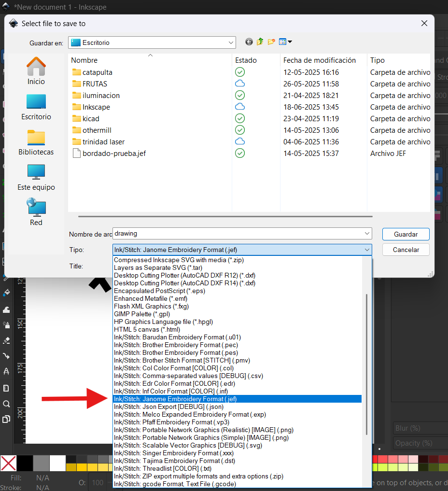Jump to Inicio in the places sidebar
Image resolution: width=448 pixels, height=491 pixels.
point(36,71)
